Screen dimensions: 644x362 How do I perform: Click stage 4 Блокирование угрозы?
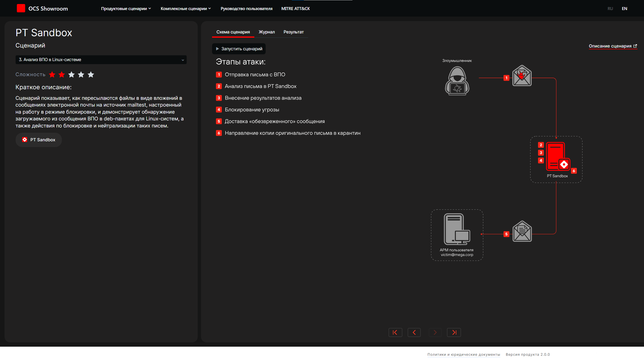(248, 110)
